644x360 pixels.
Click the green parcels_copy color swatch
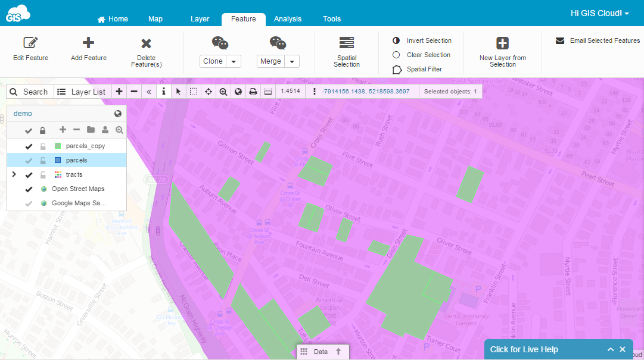[58, 146]
